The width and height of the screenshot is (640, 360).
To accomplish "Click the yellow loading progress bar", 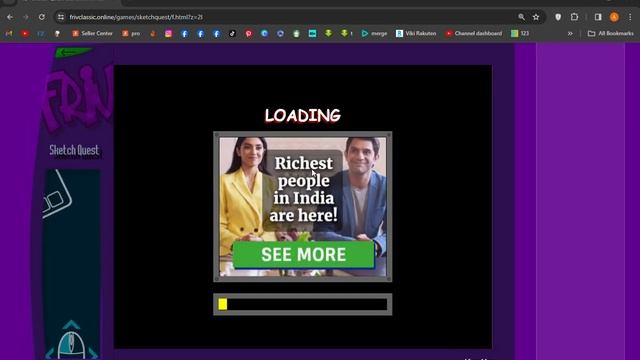I will coord(302,304).
